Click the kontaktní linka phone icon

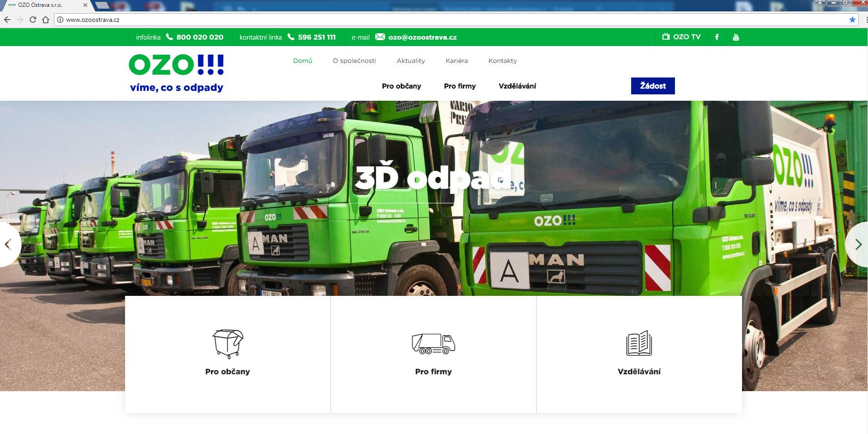(291, 37)
